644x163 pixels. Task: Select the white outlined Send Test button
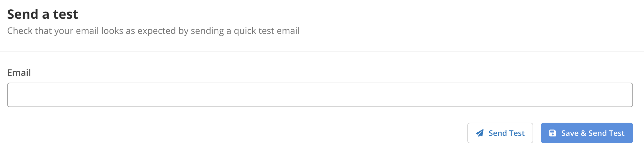pyautogui.click(x=500, y=133)
